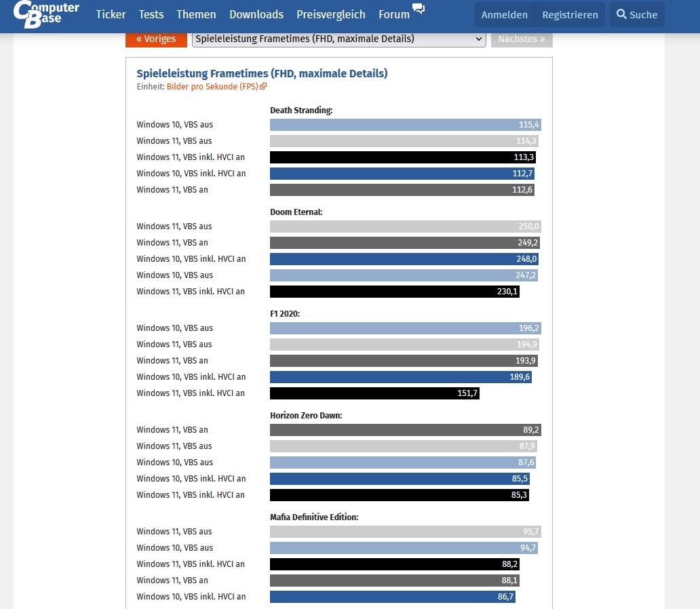This screenshot has width=700, height=609.
Task: Select the Mafia 94,7 bar
Action: point(404,548)
